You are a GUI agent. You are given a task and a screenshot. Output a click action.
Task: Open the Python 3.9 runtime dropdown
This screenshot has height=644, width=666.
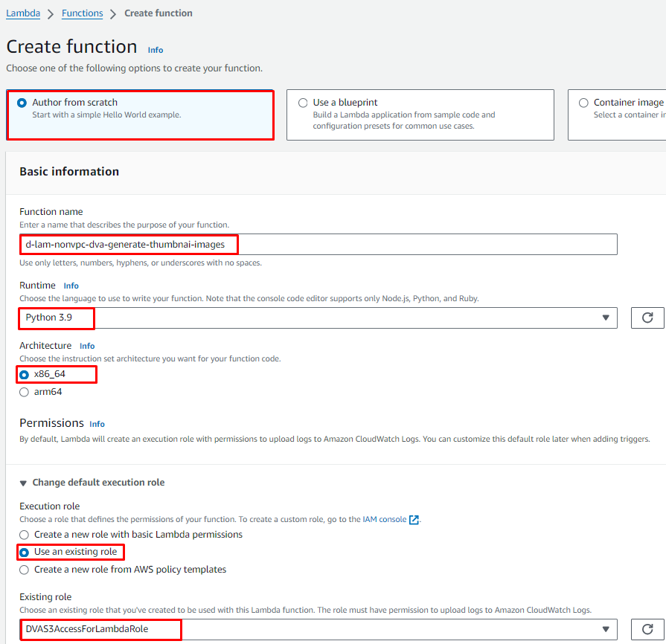[x=318, y=318]
